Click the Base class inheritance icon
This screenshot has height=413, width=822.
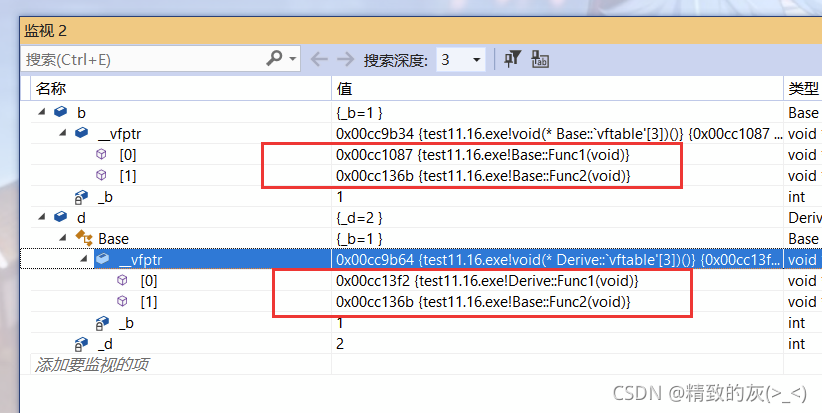point(84,238)
